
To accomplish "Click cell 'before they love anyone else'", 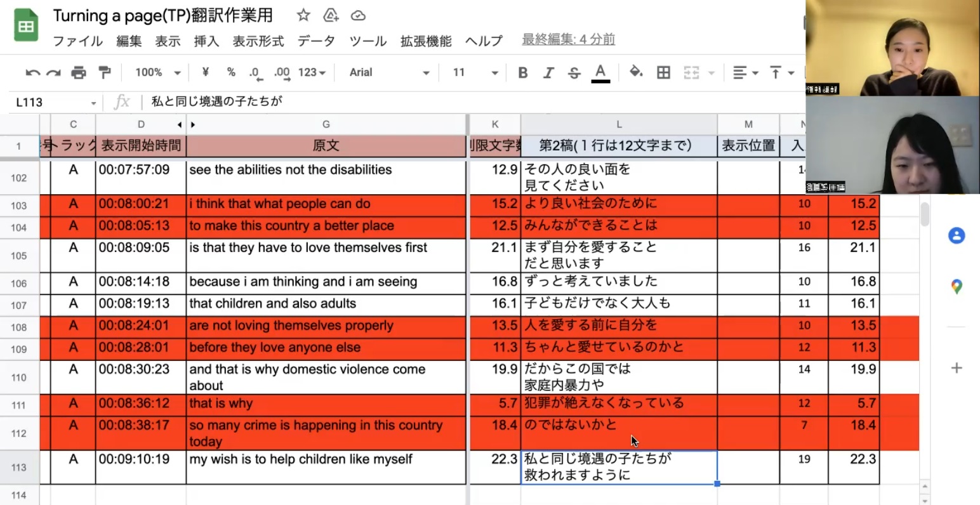I will click(326, 348).
